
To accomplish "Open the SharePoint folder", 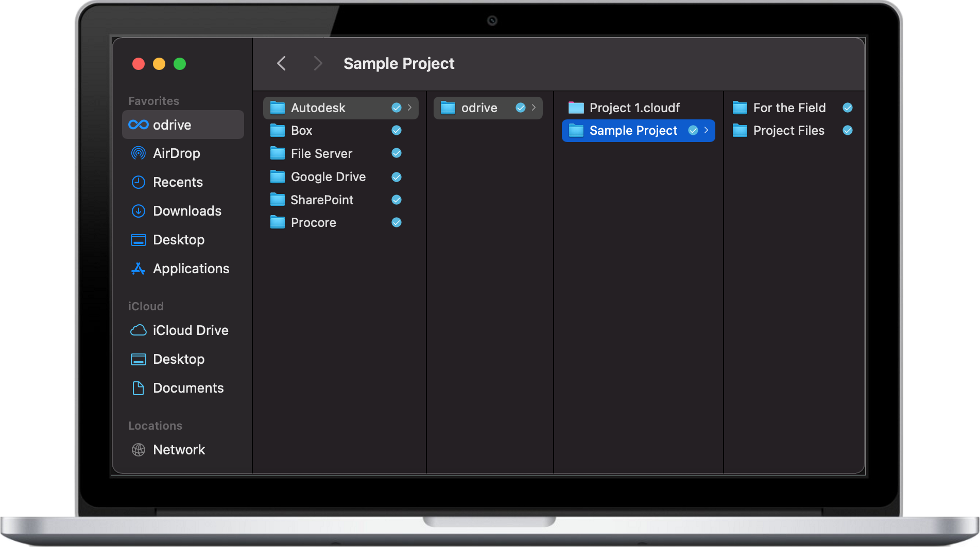I will 322,200.
